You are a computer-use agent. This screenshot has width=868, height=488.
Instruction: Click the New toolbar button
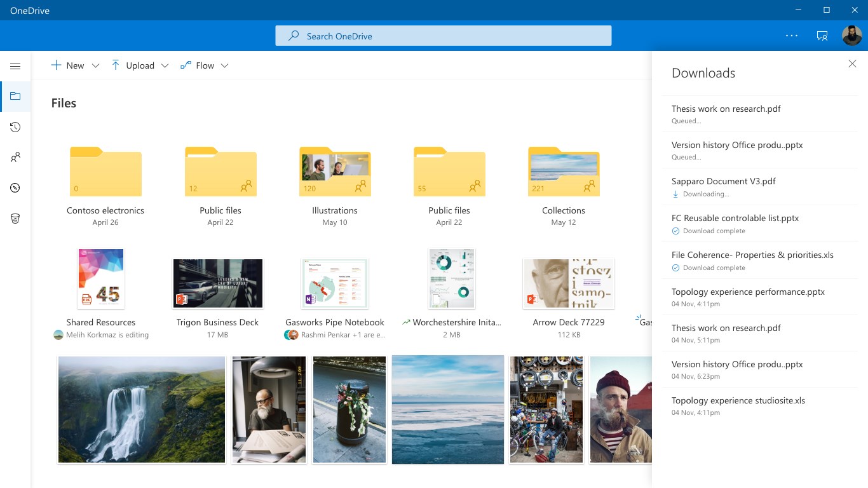[x=68, y=65]
